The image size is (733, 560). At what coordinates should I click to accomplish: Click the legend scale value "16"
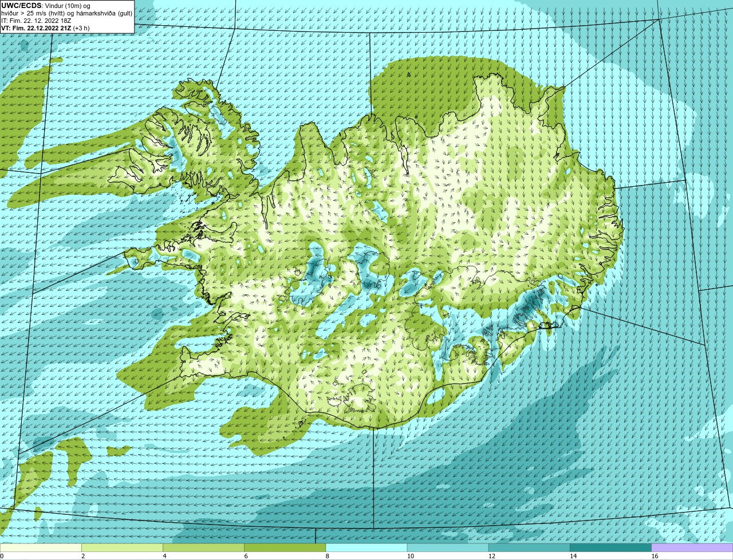(655, 556)
